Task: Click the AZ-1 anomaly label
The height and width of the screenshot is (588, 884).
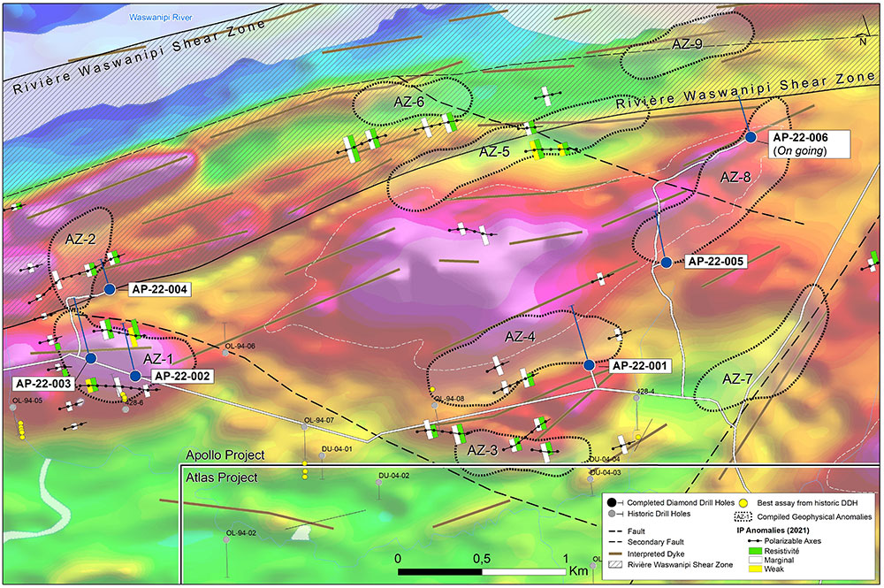Action: (x=158, y=359)
